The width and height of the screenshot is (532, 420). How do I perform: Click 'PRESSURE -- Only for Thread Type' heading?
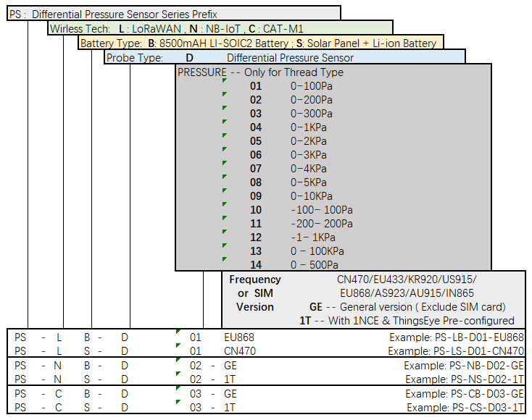click(x=260, y=72)
